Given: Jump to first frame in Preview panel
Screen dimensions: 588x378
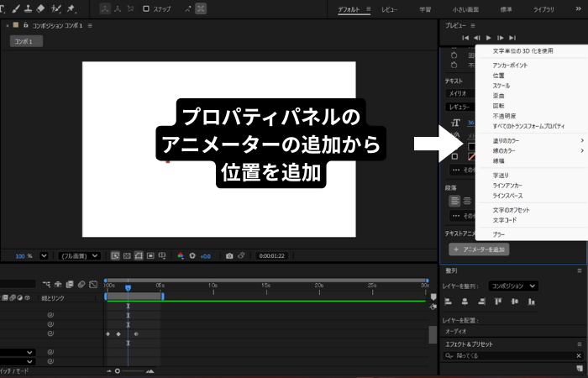Looking at the screenshot, I should [x=465, y=38].
